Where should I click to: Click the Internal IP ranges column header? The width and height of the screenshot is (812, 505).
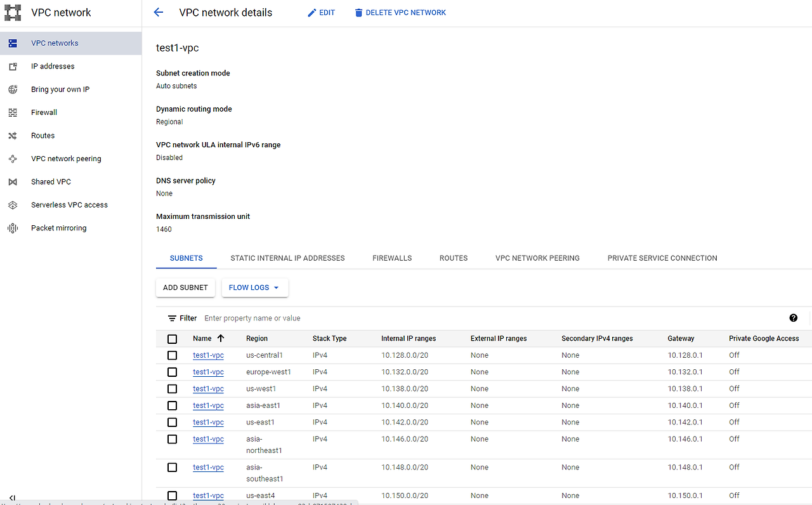(409, 339)
